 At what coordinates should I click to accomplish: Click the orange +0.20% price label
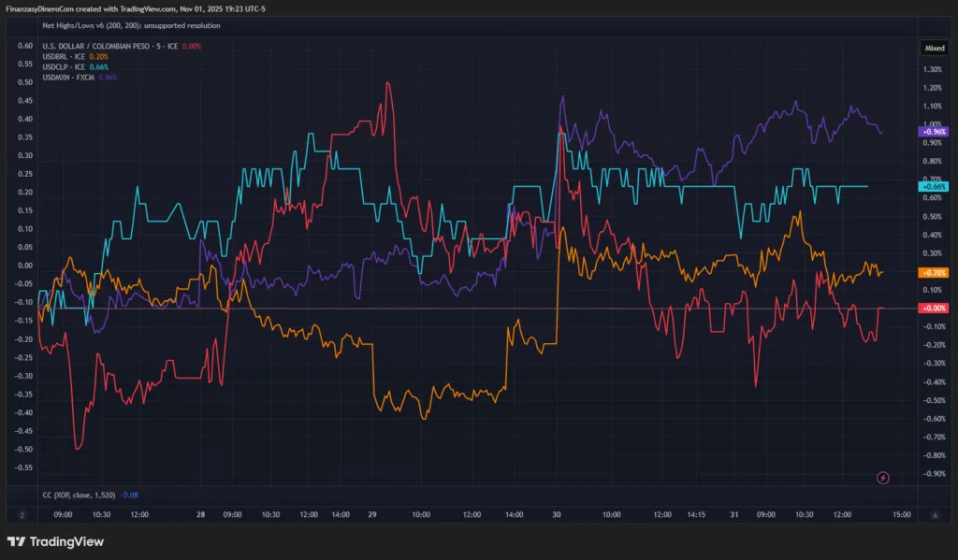click(934, 272)
